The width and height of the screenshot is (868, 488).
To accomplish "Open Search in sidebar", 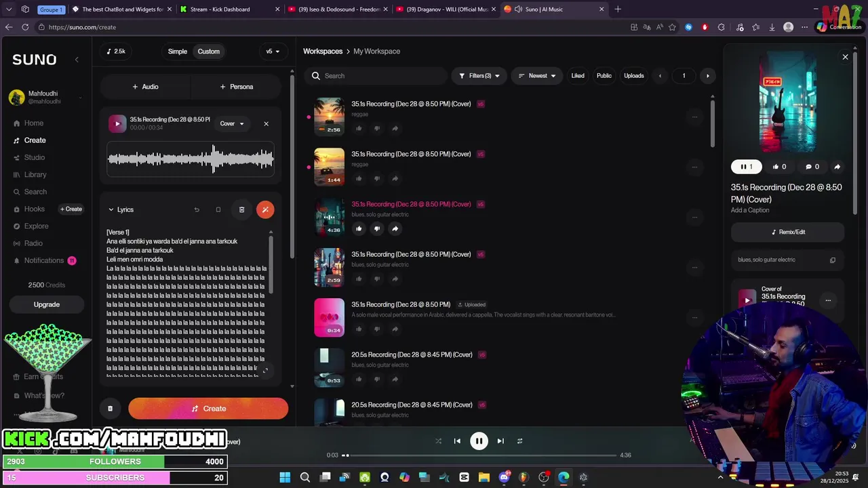I will (35, 192).
